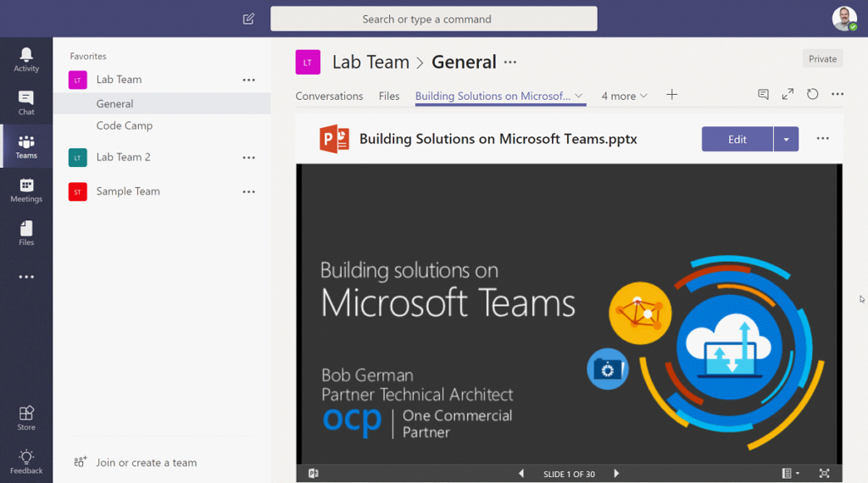Click the Edit button
The image size is (868, 483).
(737, 139)
